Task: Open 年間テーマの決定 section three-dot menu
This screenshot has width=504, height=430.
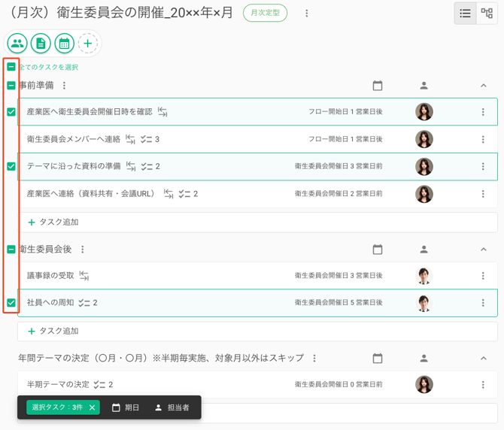Action: click(314, 358)
